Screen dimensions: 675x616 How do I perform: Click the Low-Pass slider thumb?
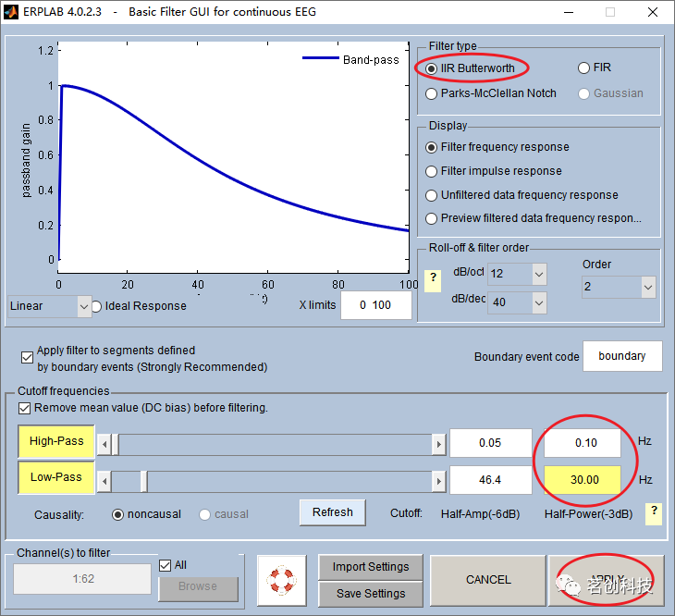coord(144,482)
